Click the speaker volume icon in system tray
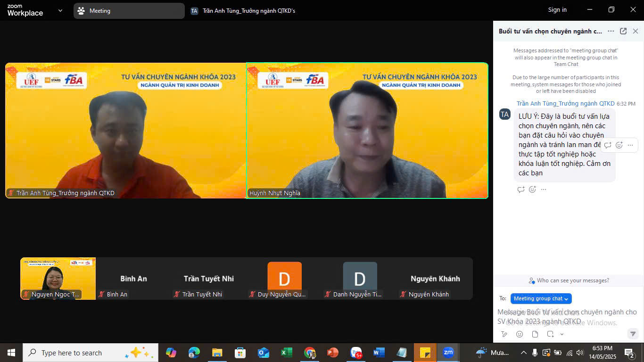The width and height of the screenshot is (644, 362). [580, 353]
